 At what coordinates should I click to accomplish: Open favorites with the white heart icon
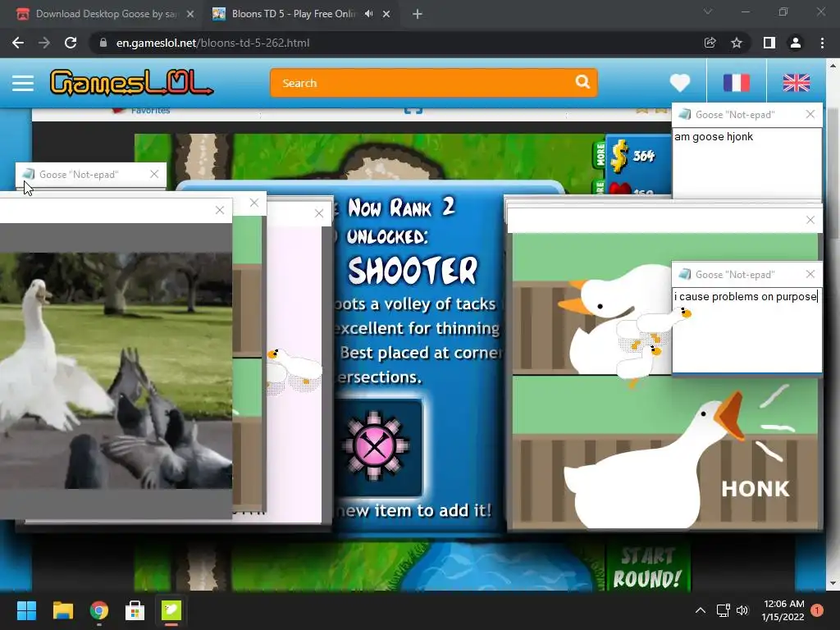680,83
